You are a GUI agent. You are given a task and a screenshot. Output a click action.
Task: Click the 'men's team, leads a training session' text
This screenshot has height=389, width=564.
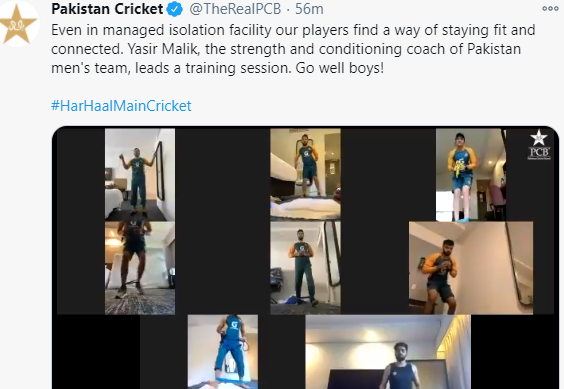pyautogui.click(x=171, y=68)
